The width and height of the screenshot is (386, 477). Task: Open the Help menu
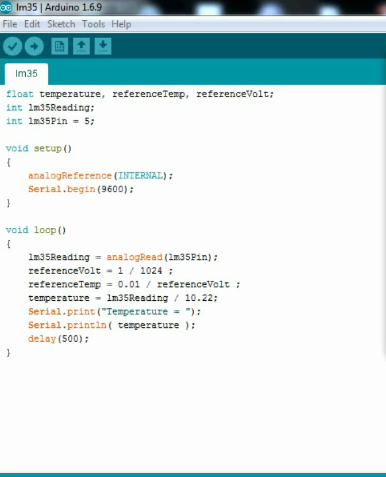(x=121, y=24)
